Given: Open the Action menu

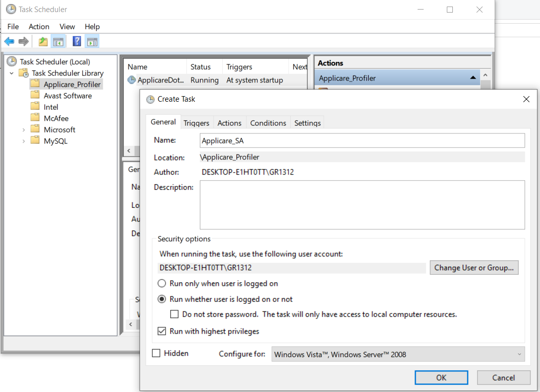Looking at the screenshot, I should click(39, 27).
